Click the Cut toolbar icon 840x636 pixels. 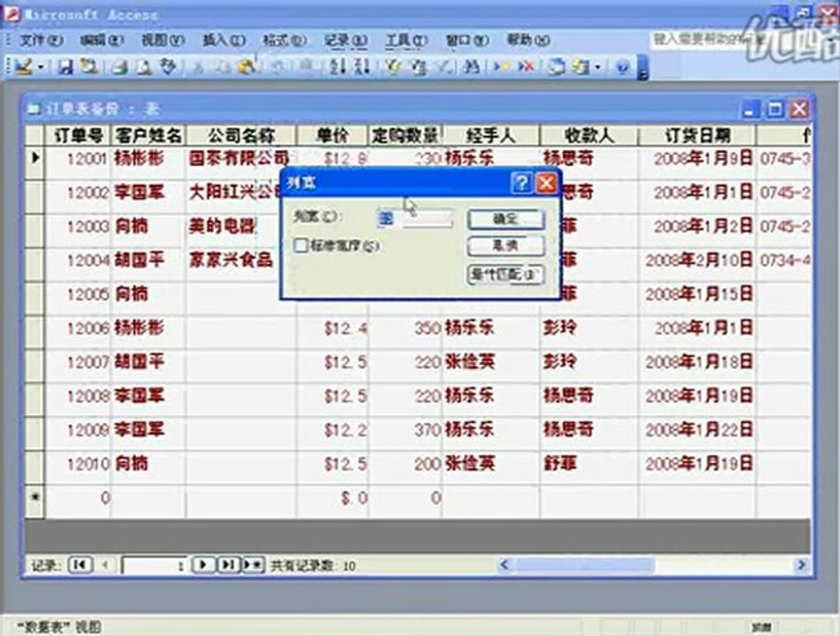coord(198,67)
